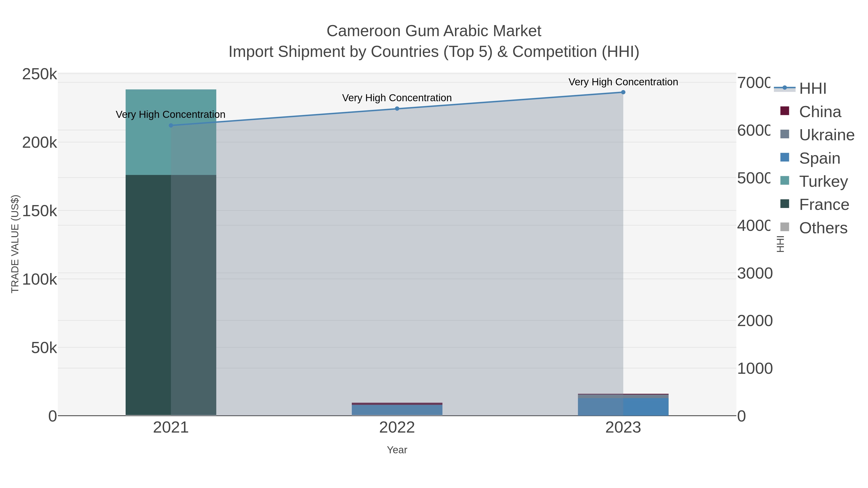Toggle the Ukraine series legend entry
The width and height of the screenshot is (868, 488).
[x=817, y=135]
